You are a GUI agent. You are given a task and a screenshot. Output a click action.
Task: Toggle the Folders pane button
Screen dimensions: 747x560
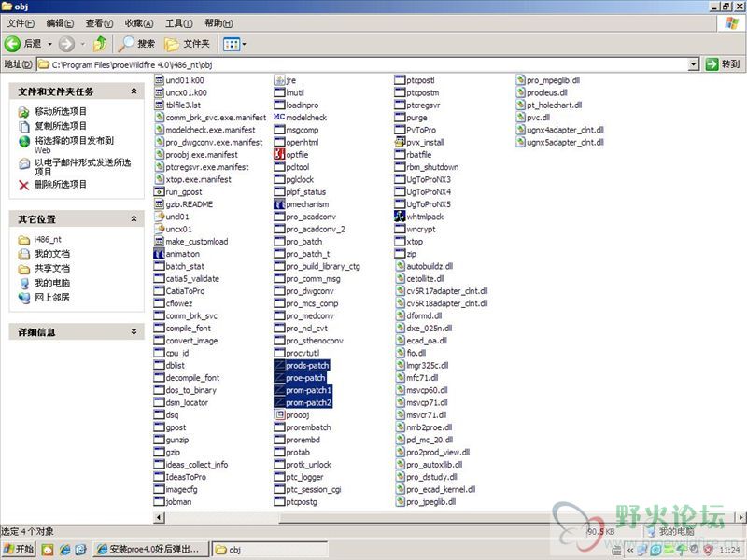187,44
